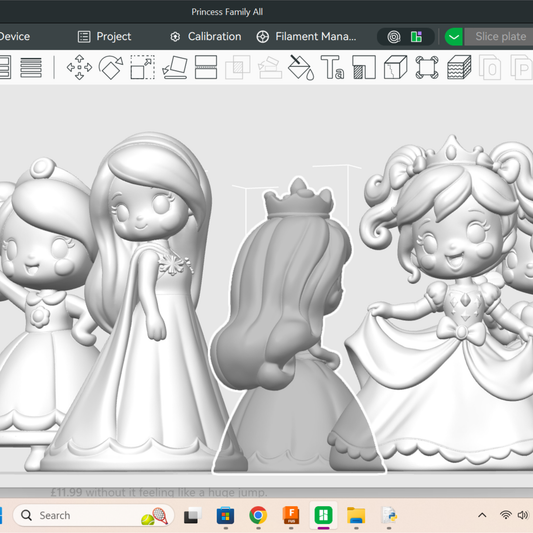Open Task View from the taskbar
533x533 pixels.
(192, 515)
